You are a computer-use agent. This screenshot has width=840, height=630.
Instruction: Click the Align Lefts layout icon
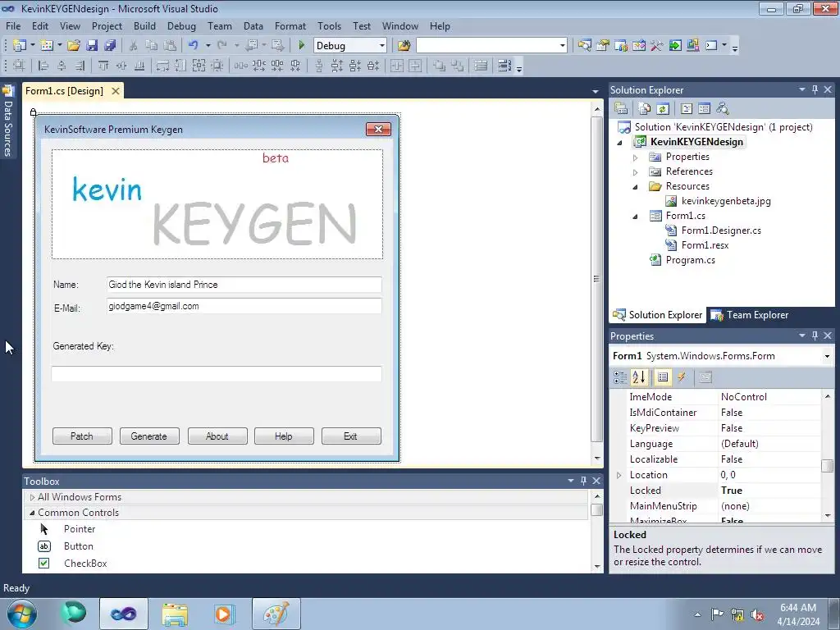coord(43,66)
